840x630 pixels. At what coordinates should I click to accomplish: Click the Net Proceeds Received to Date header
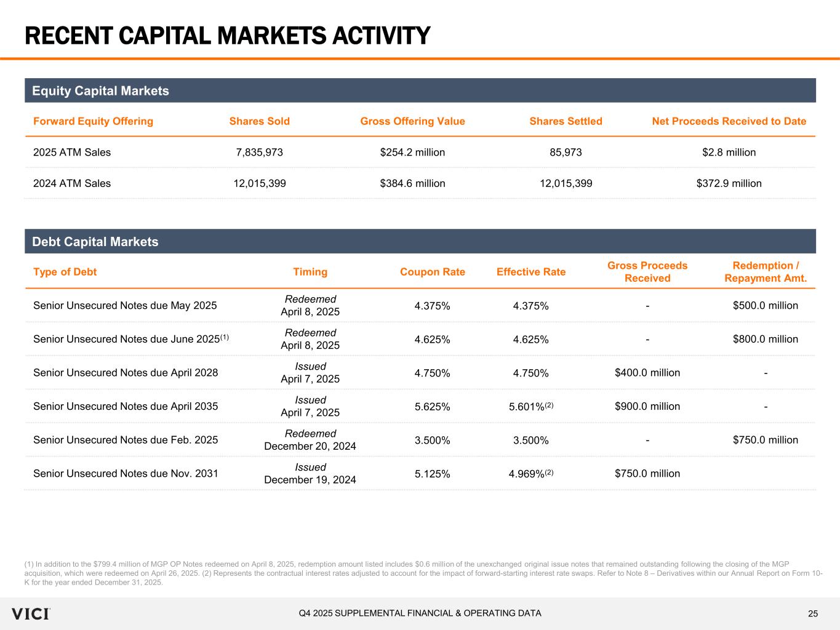click(729, 121)
